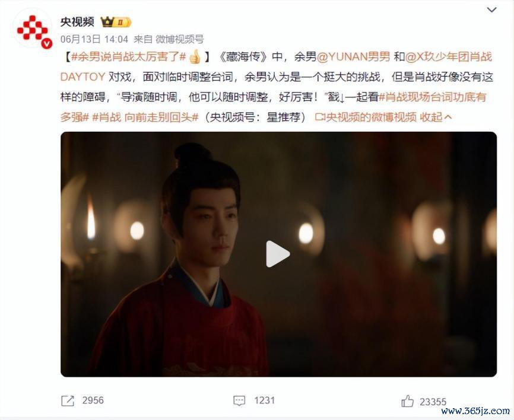Open comments via speech bubble icon
This screenshot has height=420, width=514.
(x=239, y=400)
